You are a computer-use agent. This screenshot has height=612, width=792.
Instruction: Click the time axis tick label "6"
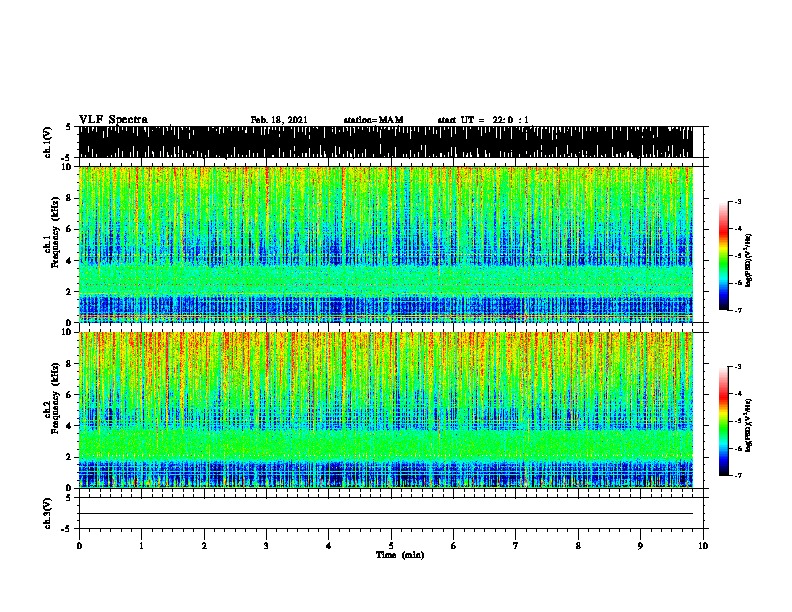click(x=454, y=546)
